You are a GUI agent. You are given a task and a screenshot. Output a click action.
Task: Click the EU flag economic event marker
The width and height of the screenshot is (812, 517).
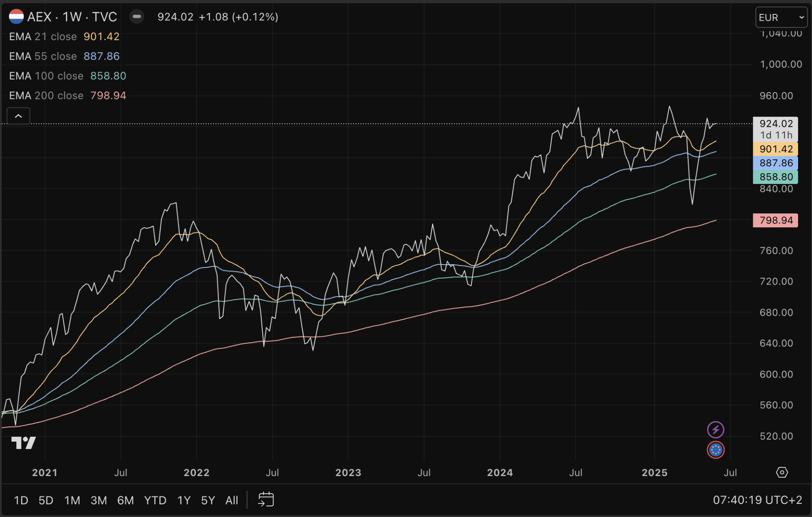click(x=716, y=450)
